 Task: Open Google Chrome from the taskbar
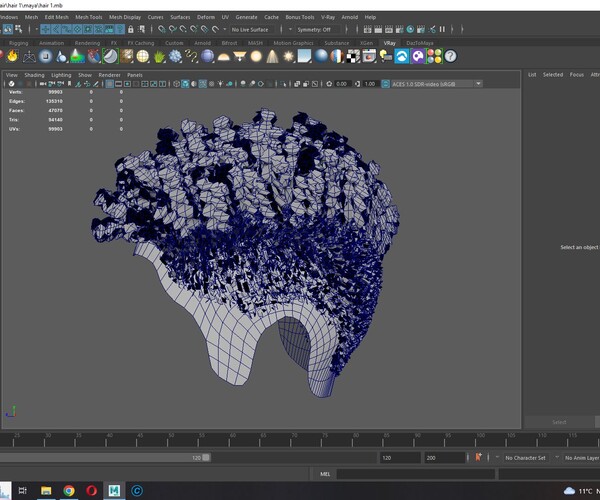click(x=69, y=490)
